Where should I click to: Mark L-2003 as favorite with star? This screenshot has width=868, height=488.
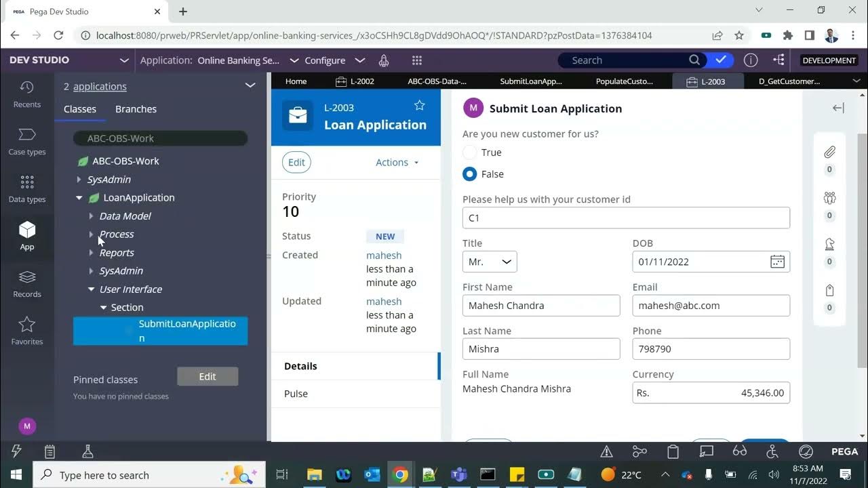point(419,105)
